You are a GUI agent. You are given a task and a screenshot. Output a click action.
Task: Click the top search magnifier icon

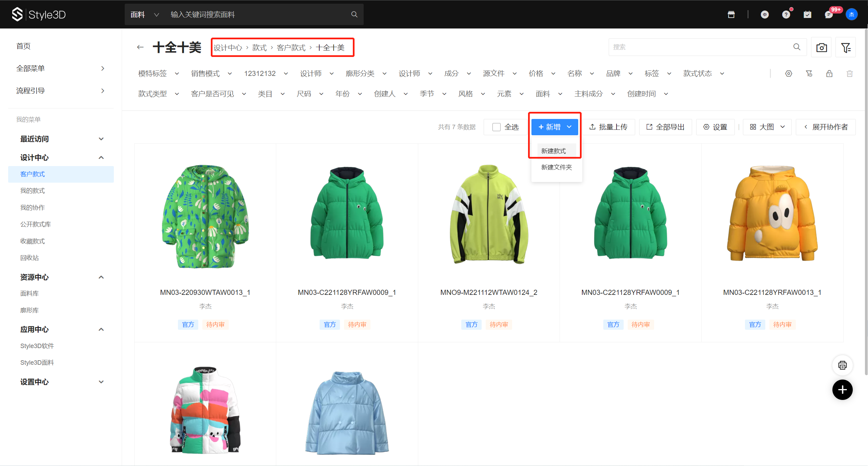pos(354,14)
